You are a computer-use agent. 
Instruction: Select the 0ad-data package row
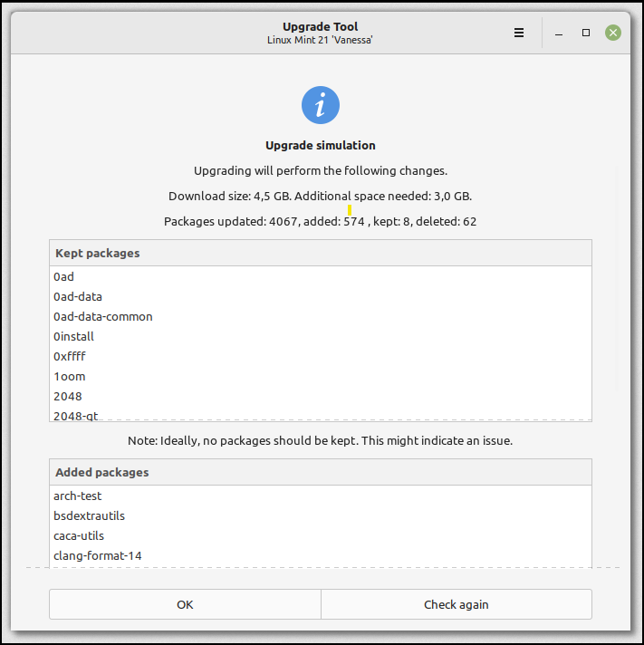click(321, 296)
